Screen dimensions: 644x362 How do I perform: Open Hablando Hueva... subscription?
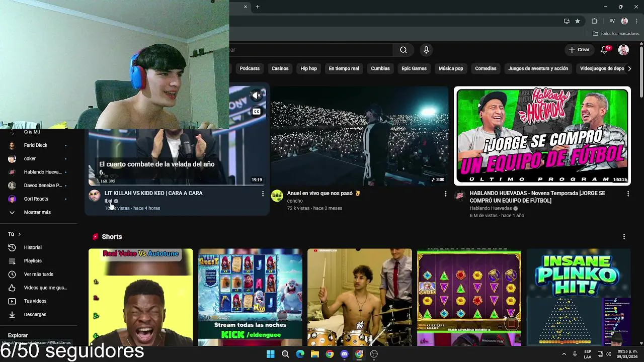(39, 172)
